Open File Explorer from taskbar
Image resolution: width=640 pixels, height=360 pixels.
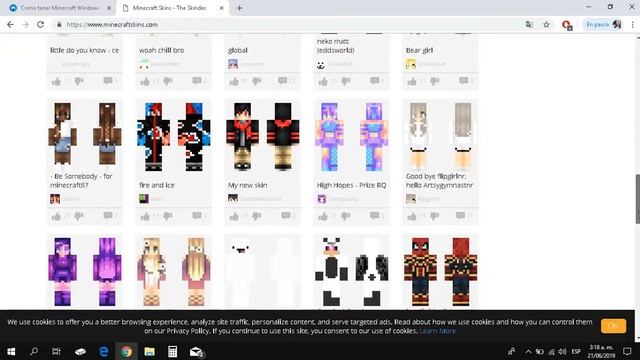(149, 351)
